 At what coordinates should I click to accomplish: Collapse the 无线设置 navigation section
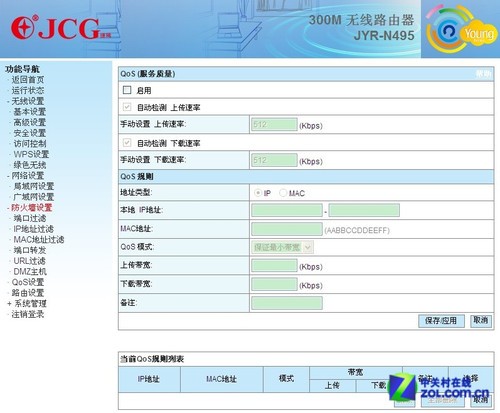(8, 101)
